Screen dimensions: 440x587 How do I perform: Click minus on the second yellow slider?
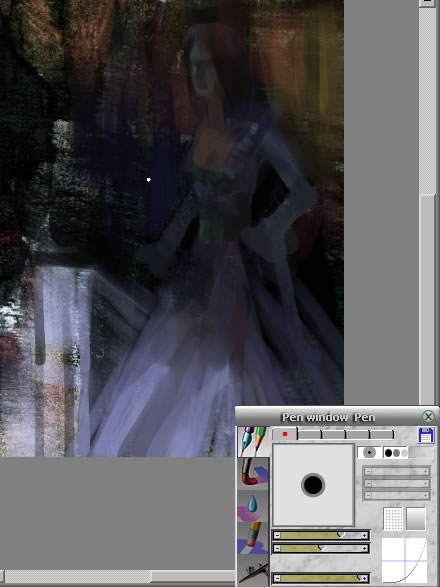tap(277, 548)
